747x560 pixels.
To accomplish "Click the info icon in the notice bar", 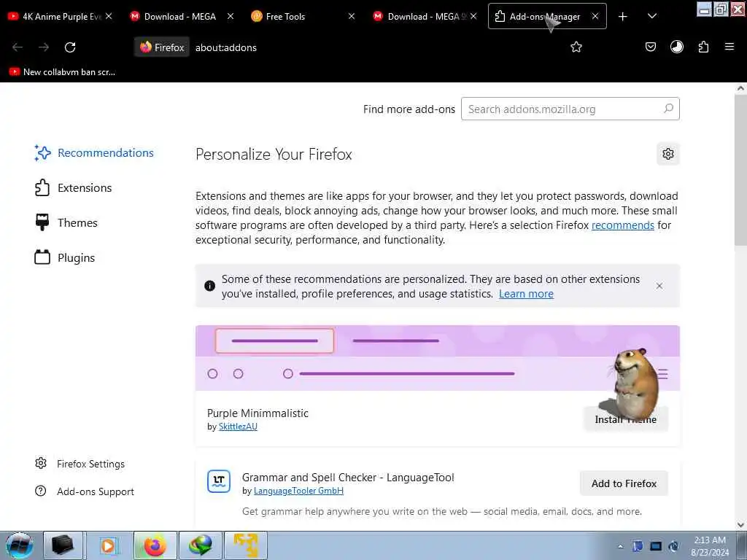I will 209,286.
